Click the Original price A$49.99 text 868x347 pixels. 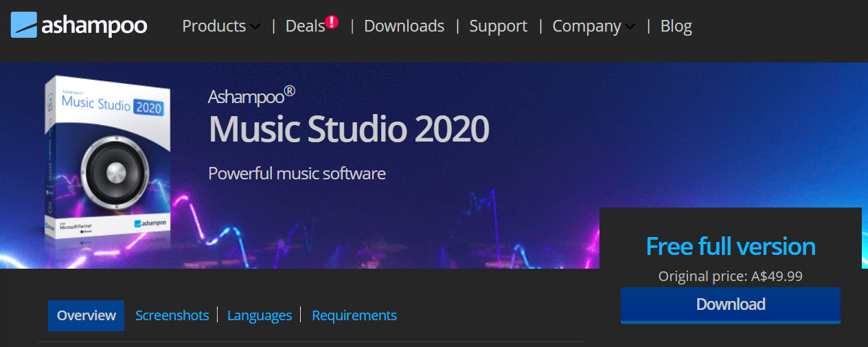pyautogui.click(x=731, y=276)
